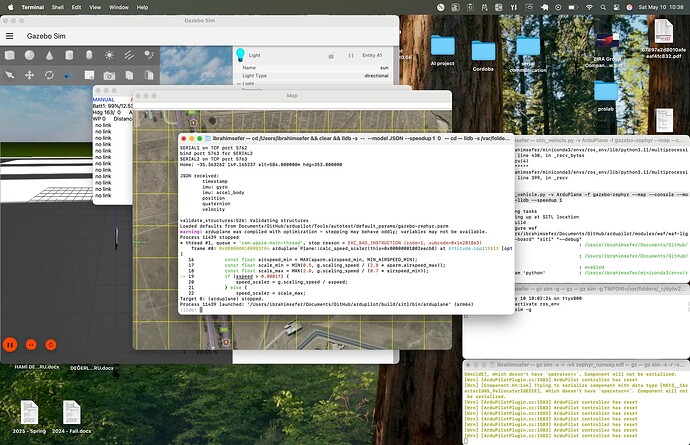The width and height of the screenshot is (690, 445).
Task: Open the Window menu
Action: [119, 7]
